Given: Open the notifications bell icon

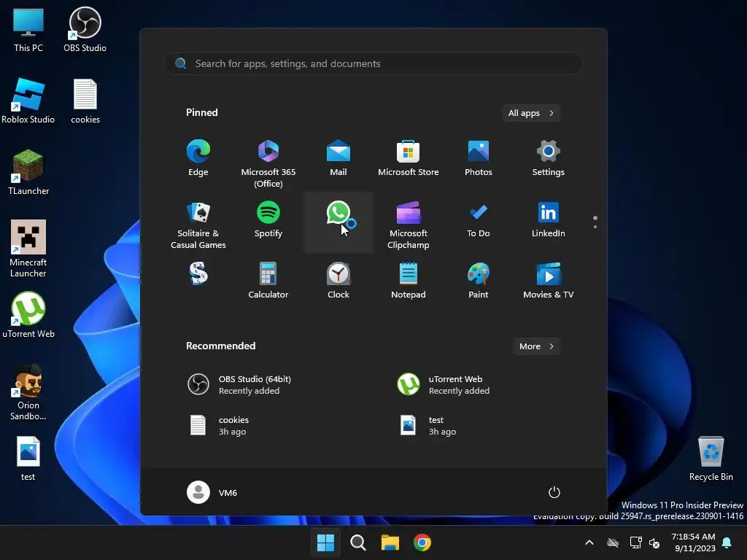Looking at the screenshot, I should [727, 542].
